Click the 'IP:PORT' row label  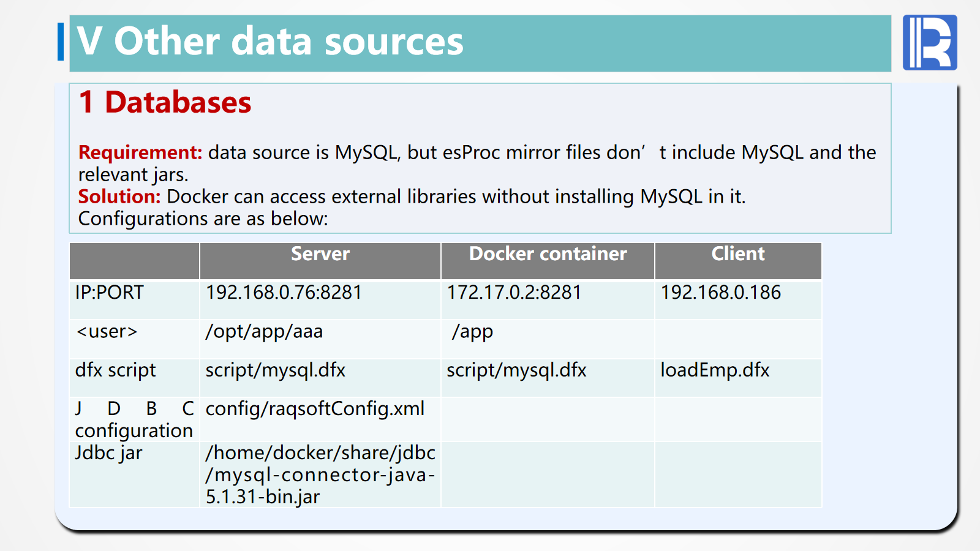tap(109, 293)
